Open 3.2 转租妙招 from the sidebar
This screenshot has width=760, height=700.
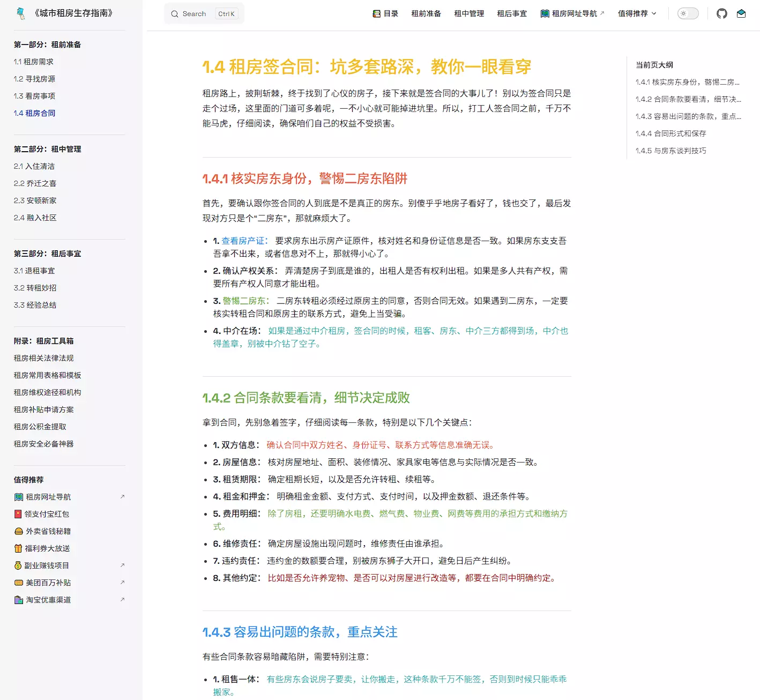(35, 288)
